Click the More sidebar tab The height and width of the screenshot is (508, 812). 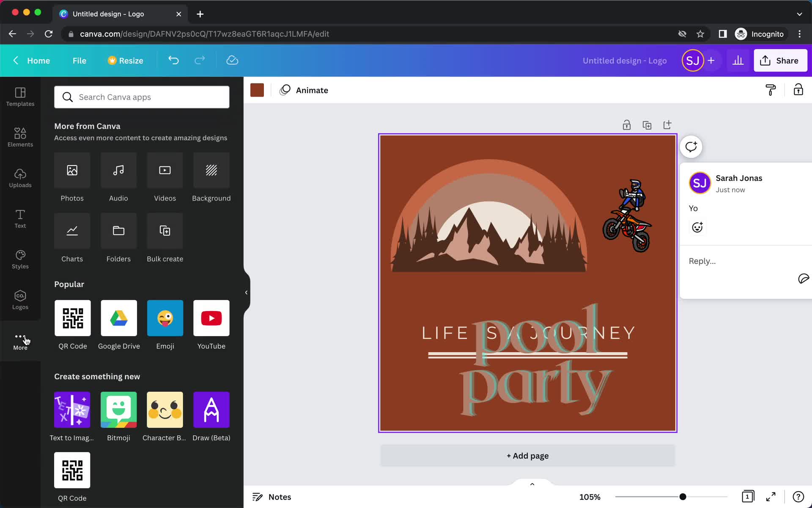[x=20, y=341]
